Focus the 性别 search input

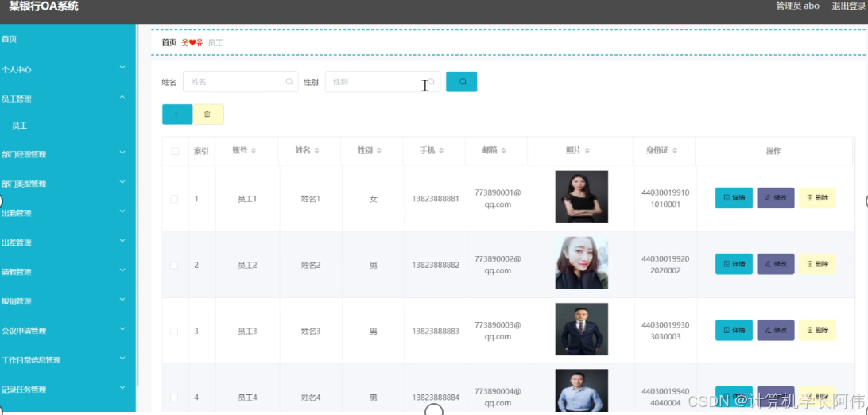pyautogui.click(x=382, y=81)
